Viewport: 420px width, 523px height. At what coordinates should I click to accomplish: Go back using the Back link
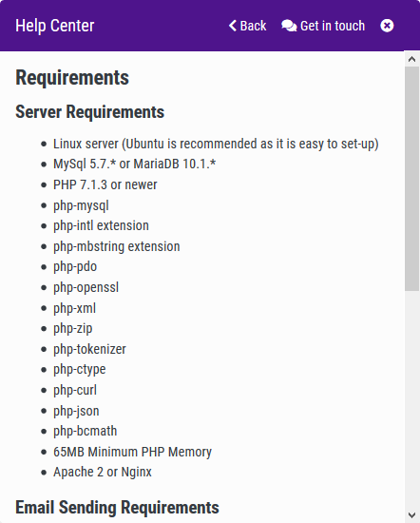(x=248, y=26)
